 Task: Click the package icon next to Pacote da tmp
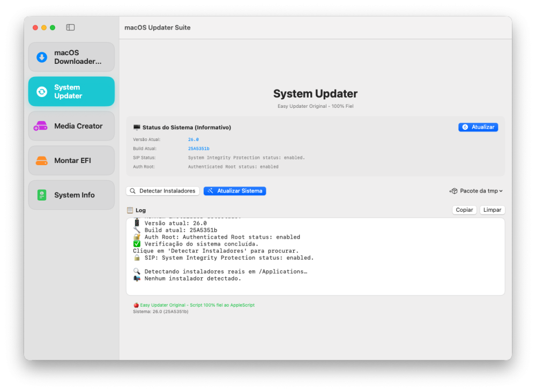(x=453, y=191)
